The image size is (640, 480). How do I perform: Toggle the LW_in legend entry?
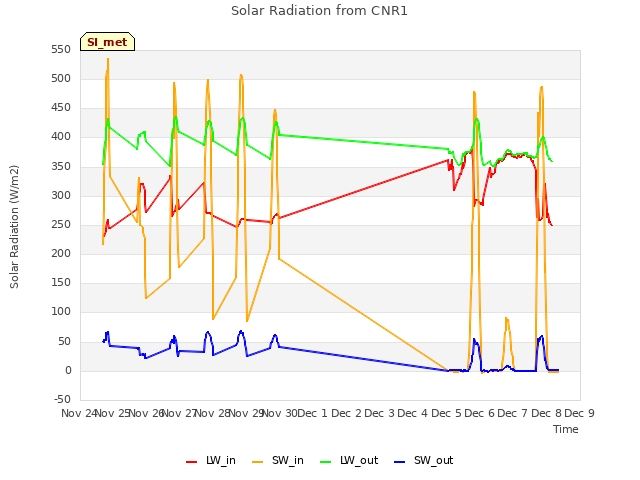pos(211,460)
